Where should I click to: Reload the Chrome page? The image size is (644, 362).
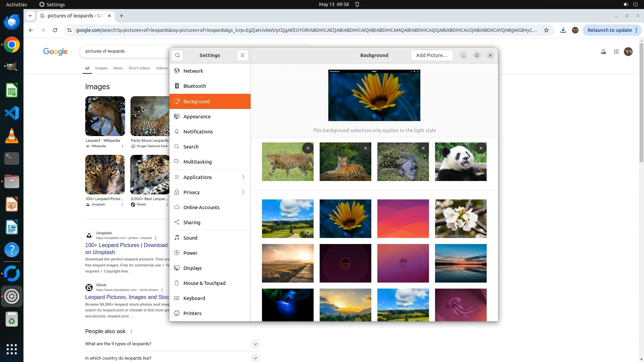click(55, 30)
